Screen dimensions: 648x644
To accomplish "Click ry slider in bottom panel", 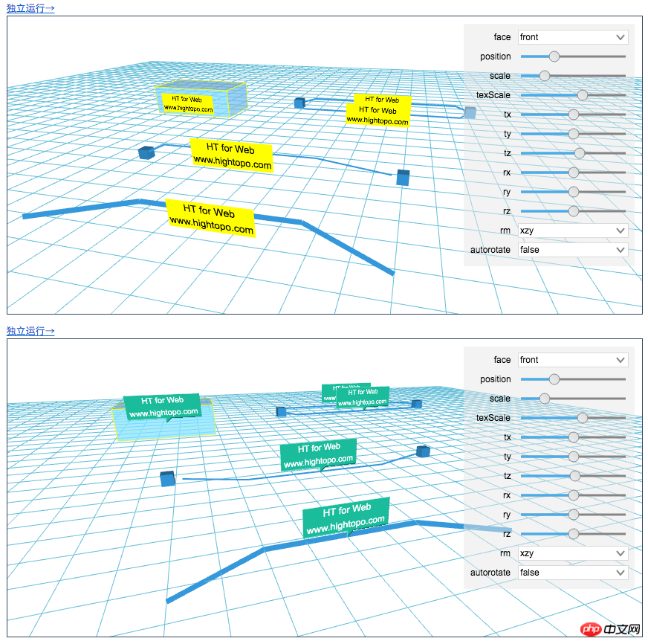I will click(573, 514).
